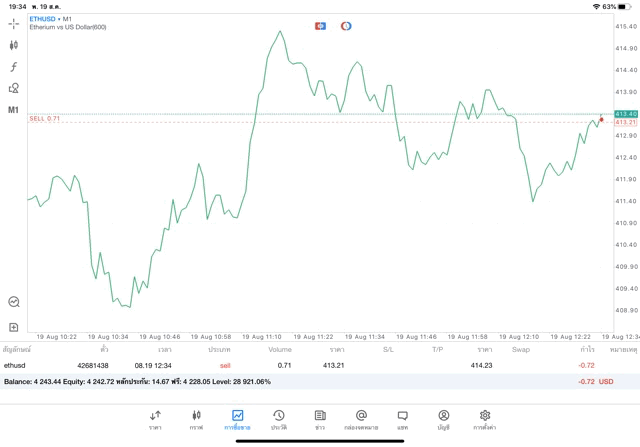Open the Settings gear tab
Image resolution: width=640 pixels, height=447 pixels.
[x=485, y=419]
